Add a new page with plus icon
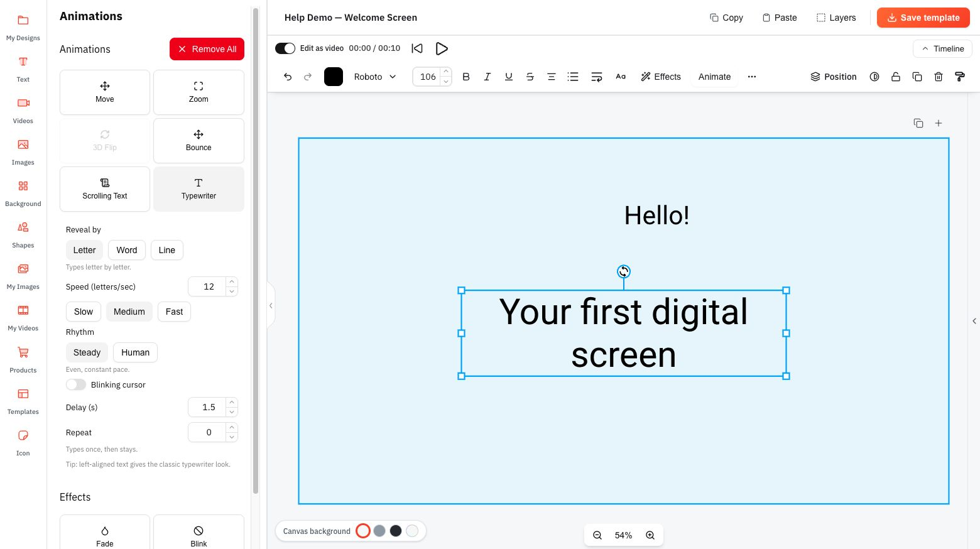 (939, 123)
